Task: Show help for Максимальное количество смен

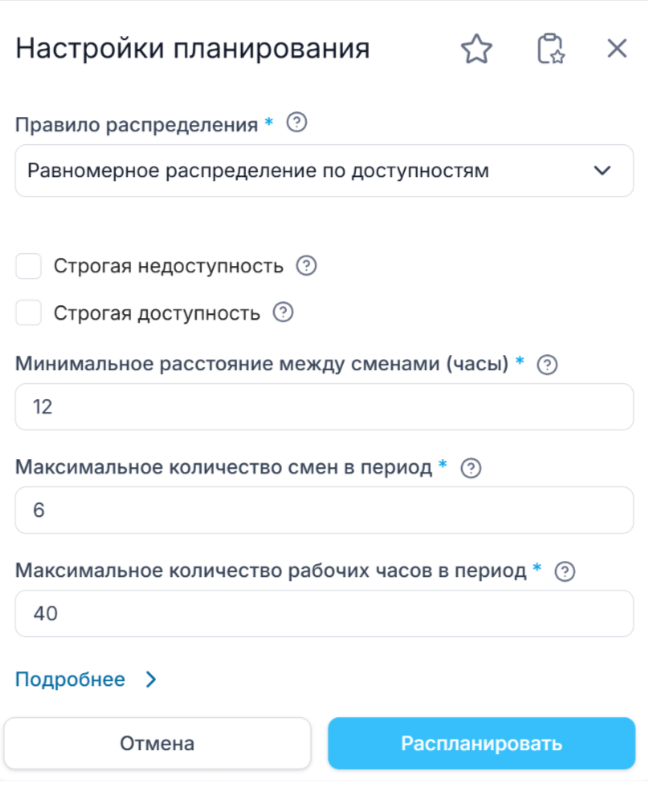Action: tap(472, 468)
